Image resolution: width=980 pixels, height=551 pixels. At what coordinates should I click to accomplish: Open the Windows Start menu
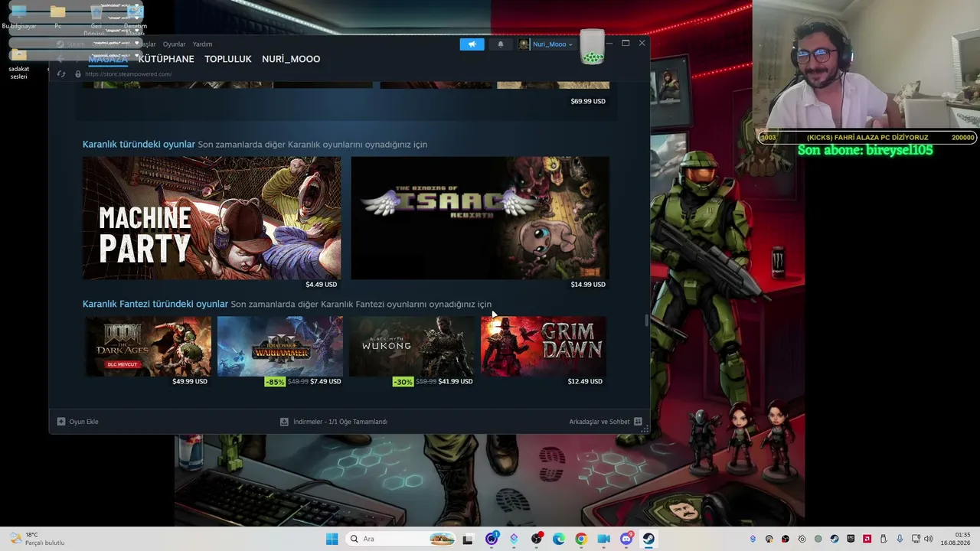pos(332,539)
